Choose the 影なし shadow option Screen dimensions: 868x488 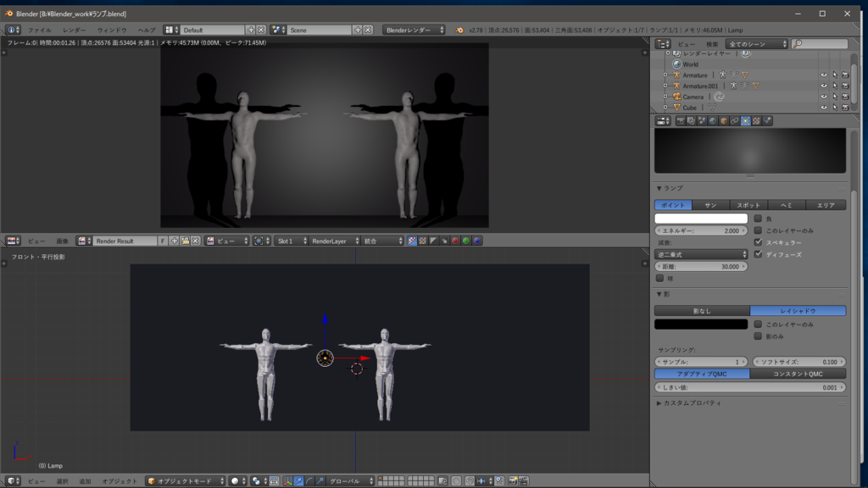tap(702, 311)
